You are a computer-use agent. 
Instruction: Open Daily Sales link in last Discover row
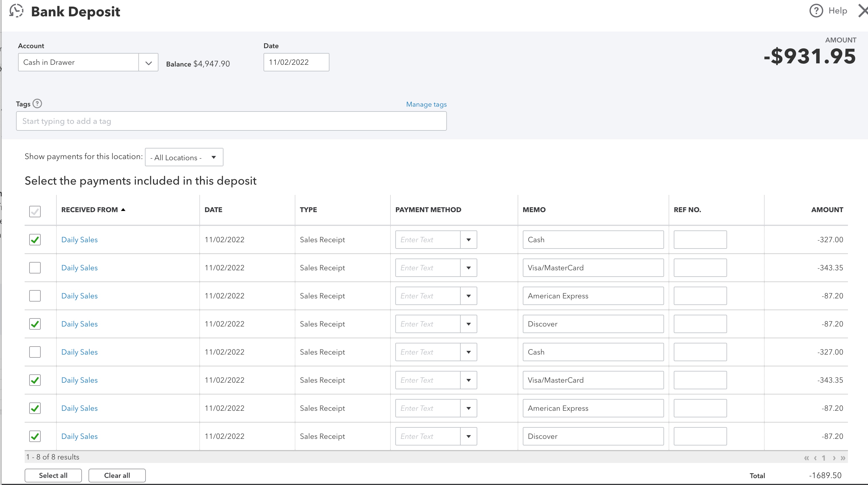[80, 436]
